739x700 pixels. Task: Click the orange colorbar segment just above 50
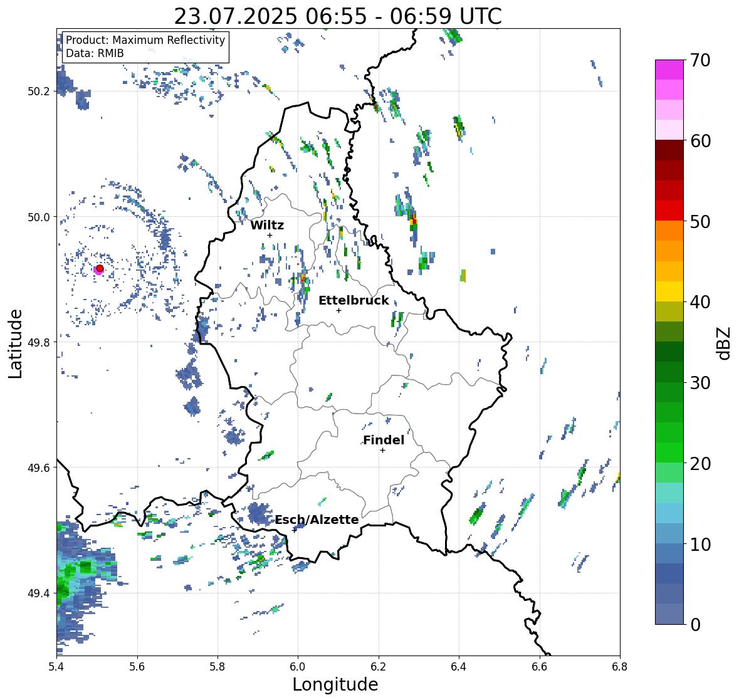(669, 231)
